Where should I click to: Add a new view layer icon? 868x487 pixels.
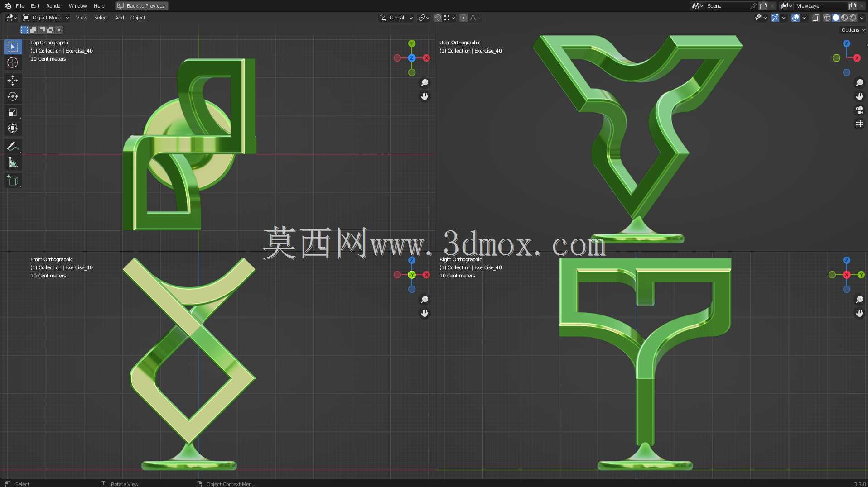pos(853,6)
